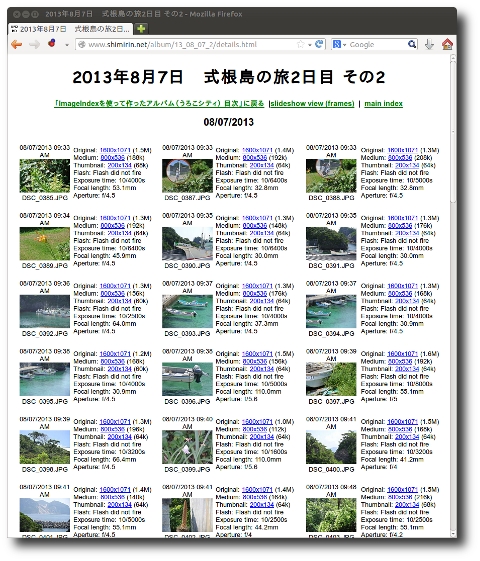Screen dimensions: 480x561
Task: Open the URL history dropdown arrow
Action: pyautogui.click(x=310, y=45)
